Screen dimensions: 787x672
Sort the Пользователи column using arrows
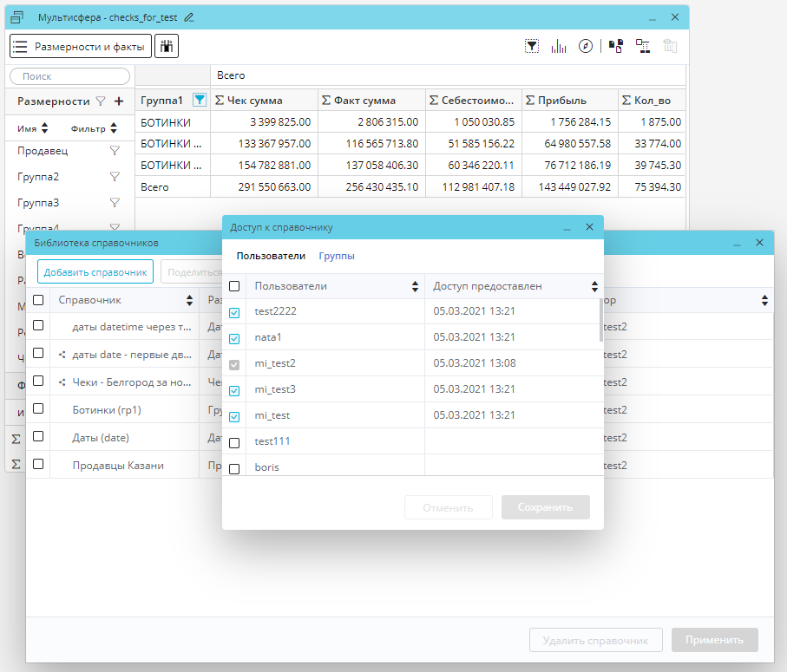[x=415, y=287]
